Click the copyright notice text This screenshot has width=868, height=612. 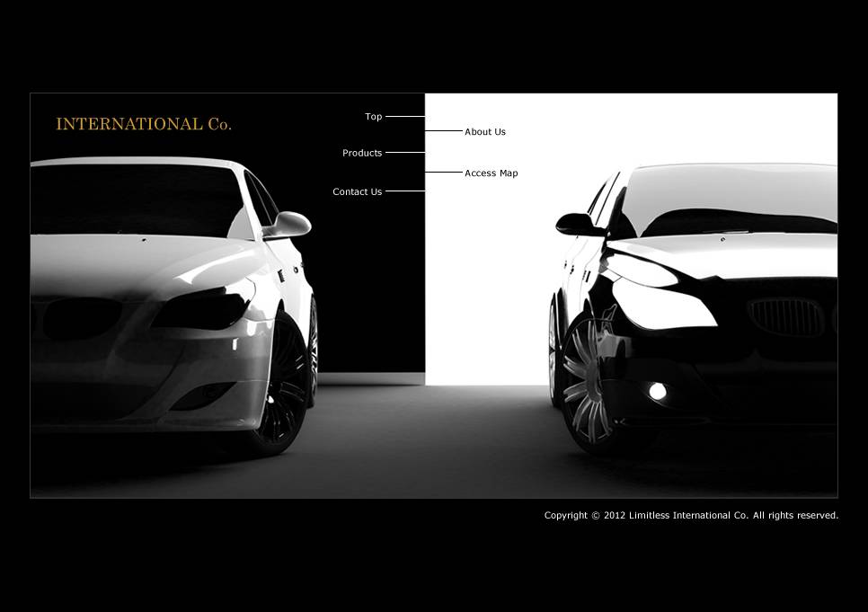pyautogui.click(x=691, y=516)
